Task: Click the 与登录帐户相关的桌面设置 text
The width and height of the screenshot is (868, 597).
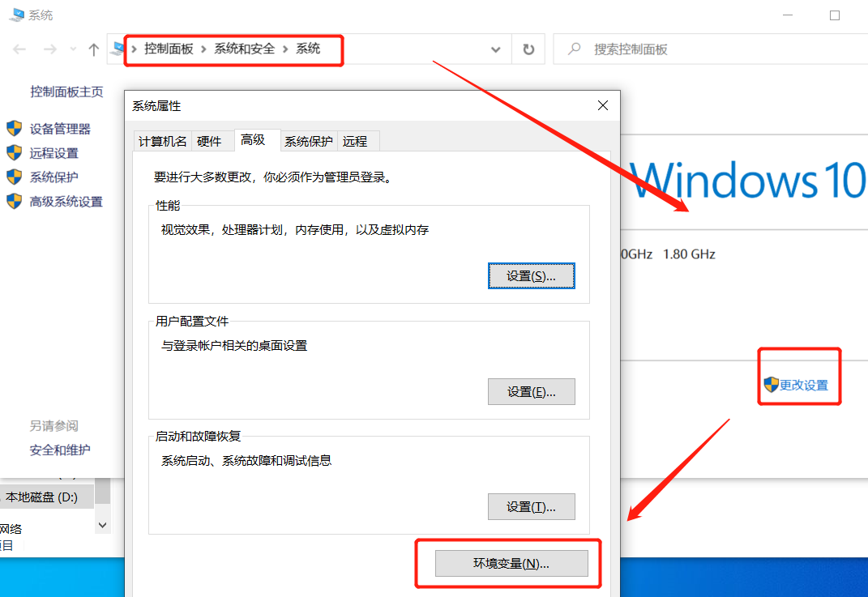Action: click(x=234, y=346)
